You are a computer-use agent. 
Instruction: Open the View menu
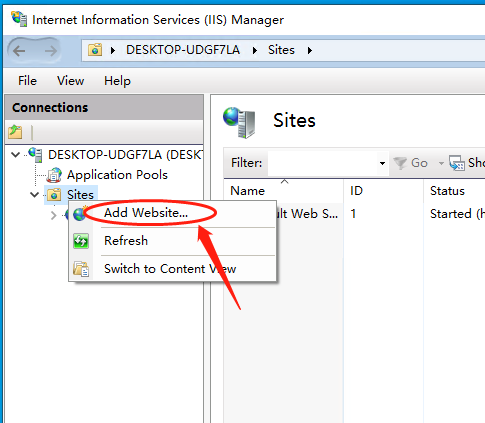(70, 81)
